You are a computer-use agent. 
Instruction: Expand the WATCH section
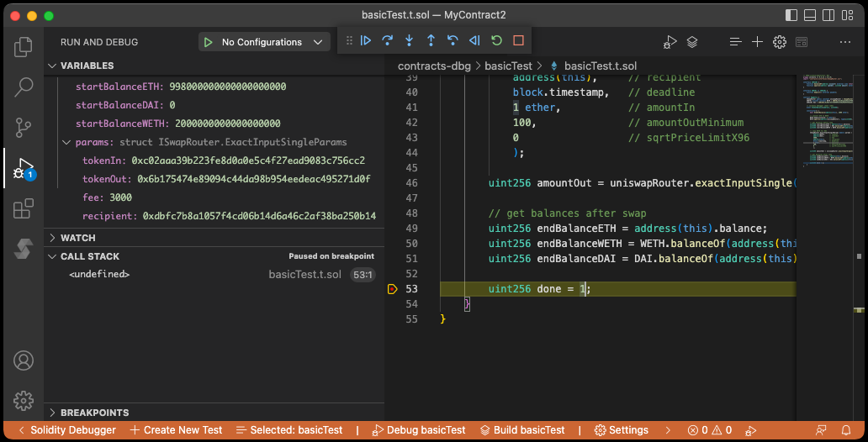coord(77,238)
